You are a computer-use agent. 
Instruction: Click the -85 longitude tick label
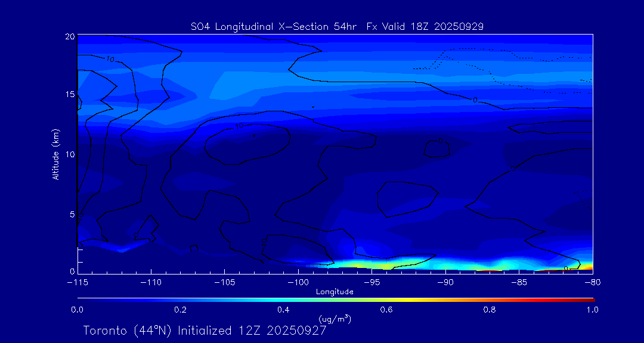pos(519,283)
